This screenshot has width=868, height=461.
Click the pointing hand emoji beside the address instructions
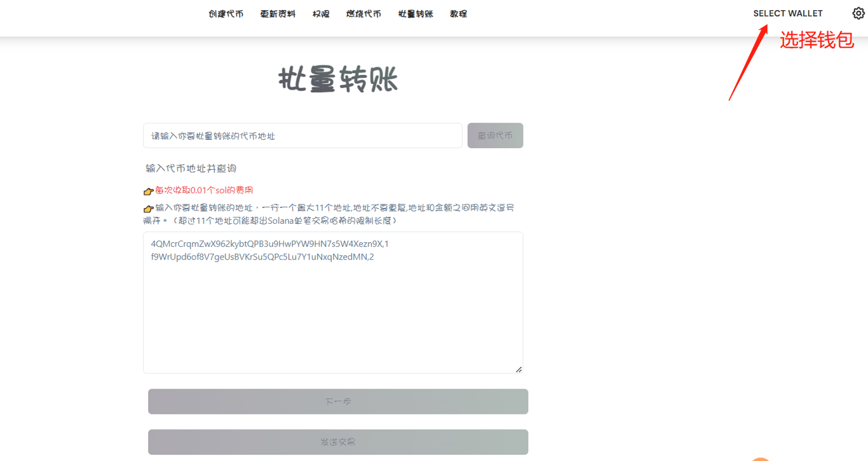(x=149, y=209)
